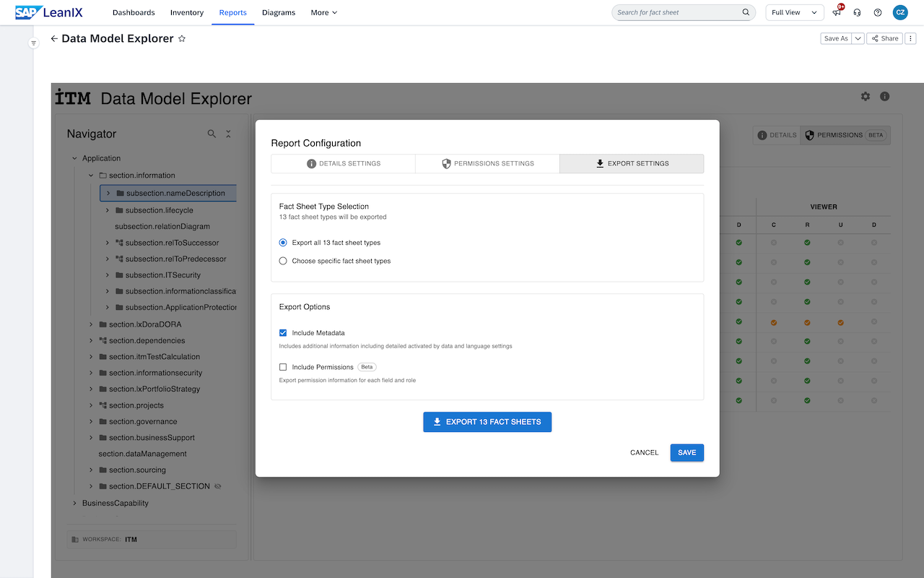Open the Dashboards menu

(x=134, y=12)
